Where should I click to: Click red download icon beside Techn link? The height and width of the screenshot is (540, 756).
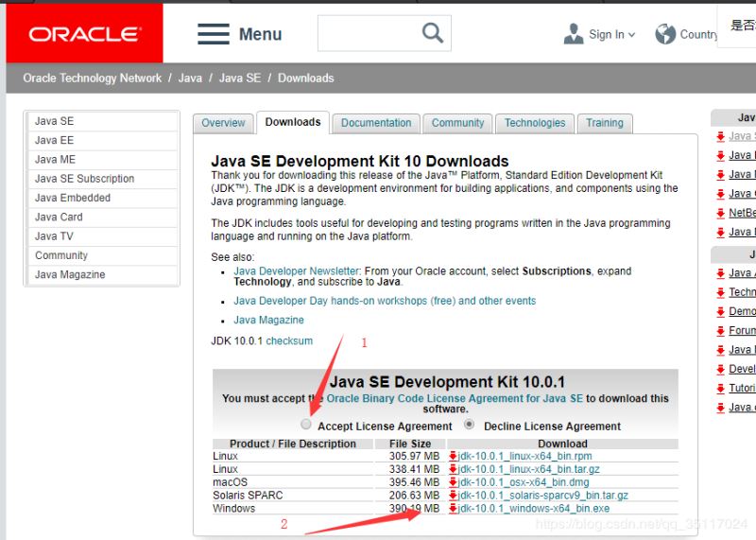(720, 292)
